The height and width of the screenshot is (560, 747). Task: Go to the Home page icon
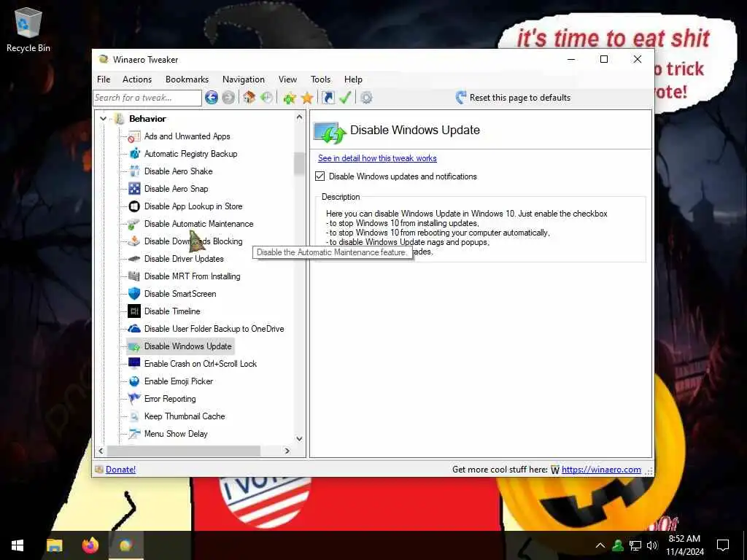249,98
